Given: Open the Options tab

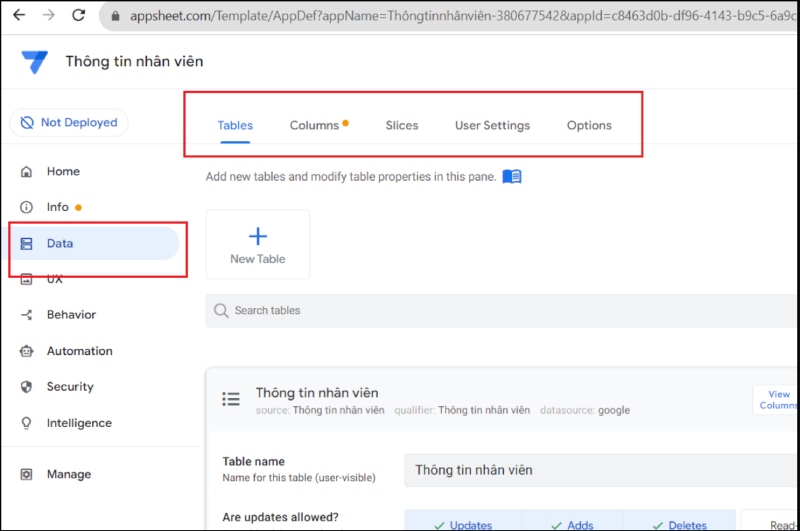Looking at the screenshot, I should [x=589, y=125].
